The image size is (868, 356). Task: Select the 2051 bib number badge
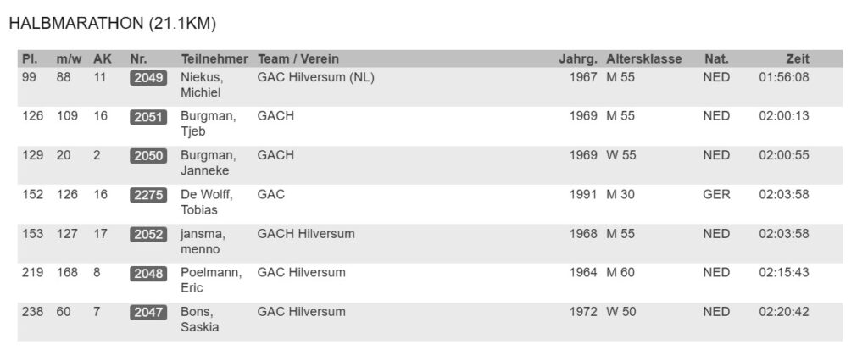click(147, 117)
